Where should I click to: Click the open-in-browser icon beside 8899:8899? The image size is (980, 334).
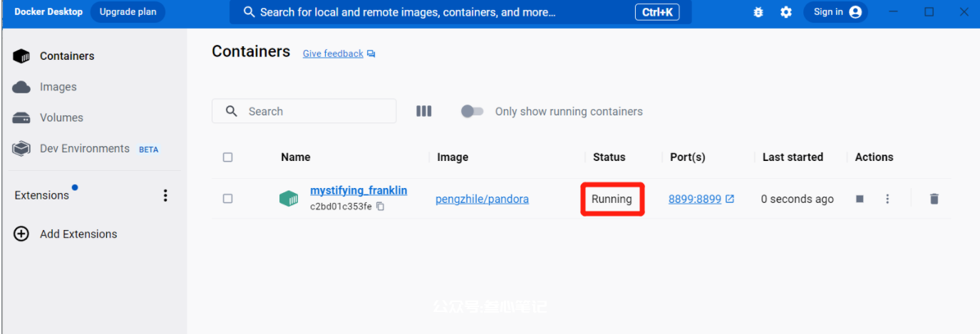730,199
